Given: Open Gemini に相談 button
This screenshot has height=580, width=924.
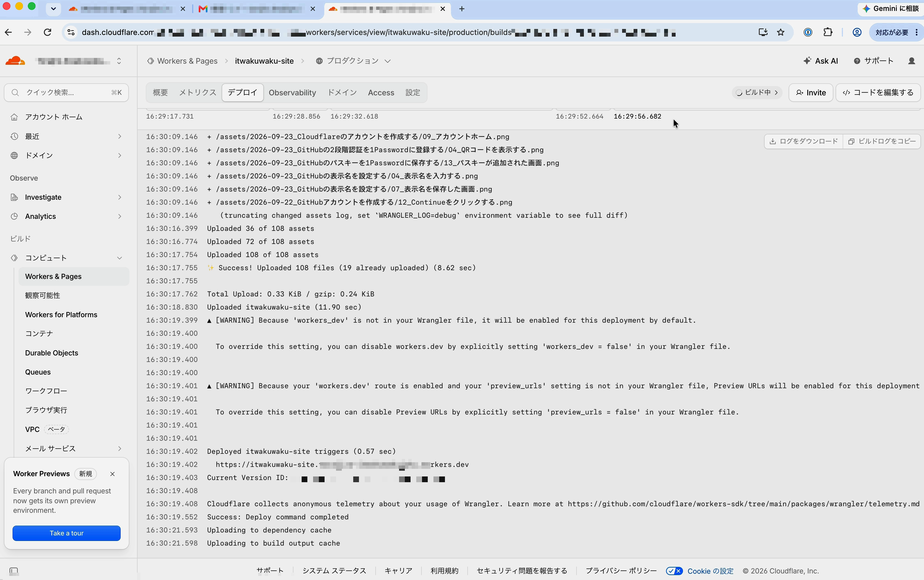Looking at the screenshot, I should click(x=891, y=9).
